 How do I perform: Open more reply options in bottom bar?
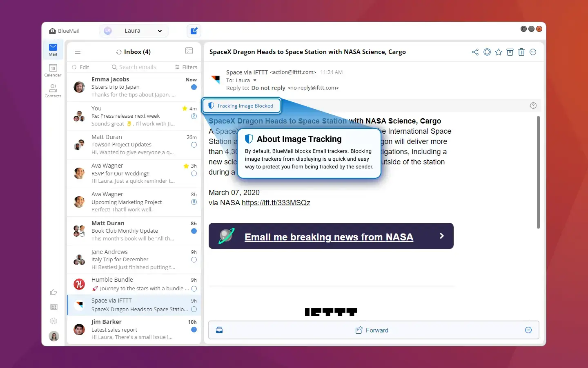pyautogui.click(x=528, y=330)
